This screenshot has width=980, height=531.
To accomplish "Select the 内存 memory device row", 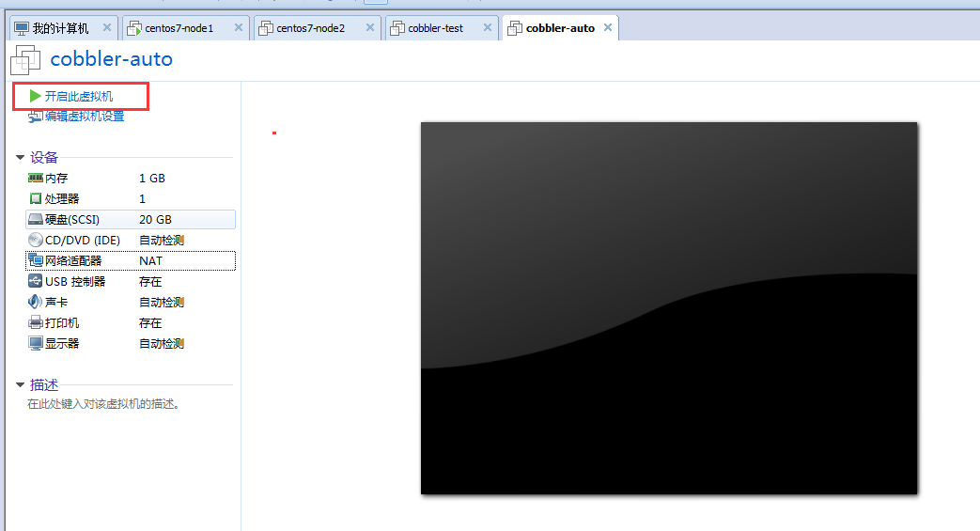I will coord(130,179).
